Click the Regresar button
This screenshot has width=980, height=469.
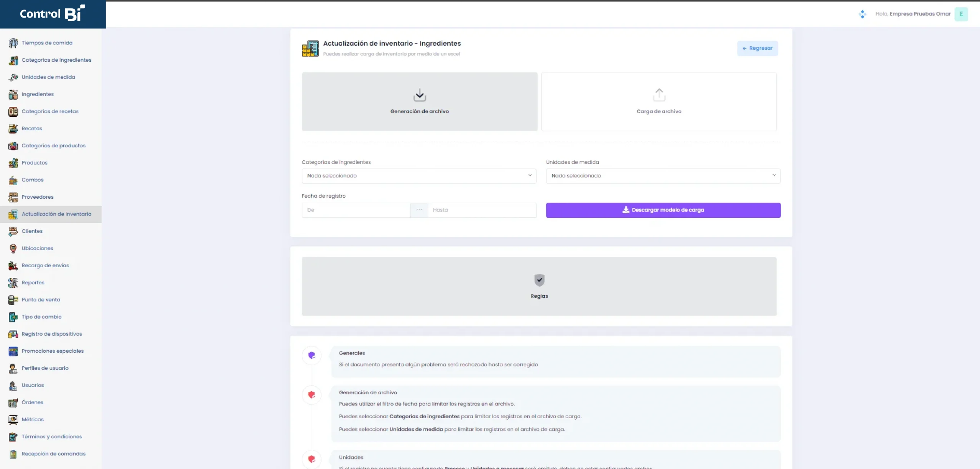pyautogui.click(x=758, y=48)
